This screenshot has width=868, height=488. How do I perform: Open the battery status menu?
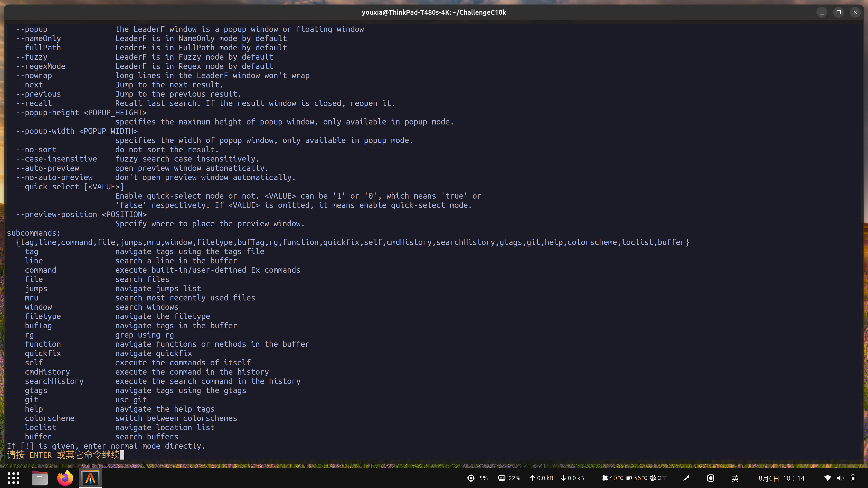coord(853,478)
